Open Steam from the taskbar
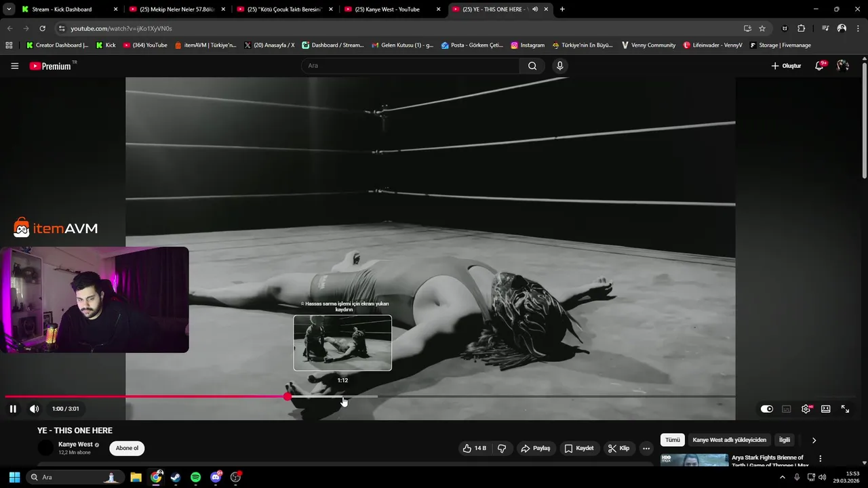The width and height of the screenshot is (868, 488). pyautogui.click(x=176, y=477)
